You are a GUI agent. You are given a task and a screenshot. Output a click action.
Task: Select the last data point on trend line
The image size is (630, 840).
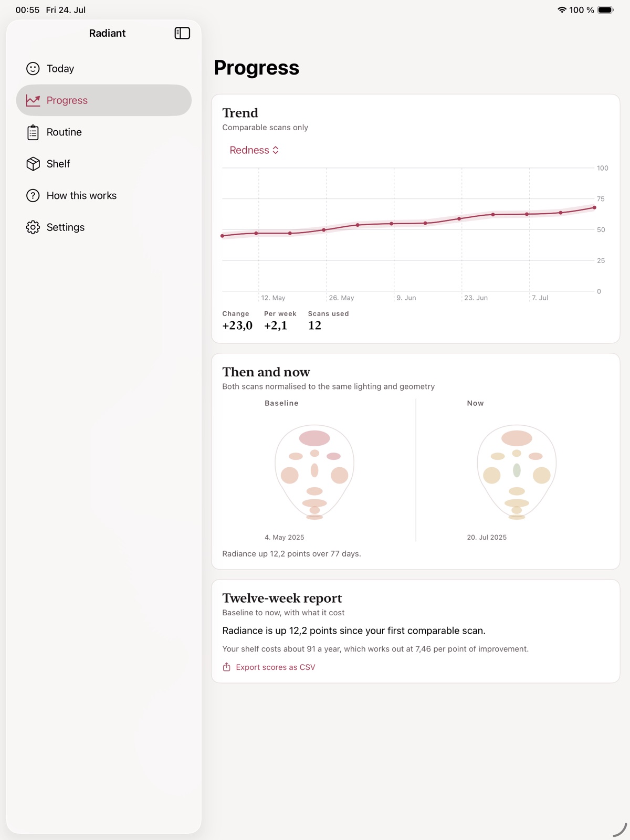click(x=594, y=207)
